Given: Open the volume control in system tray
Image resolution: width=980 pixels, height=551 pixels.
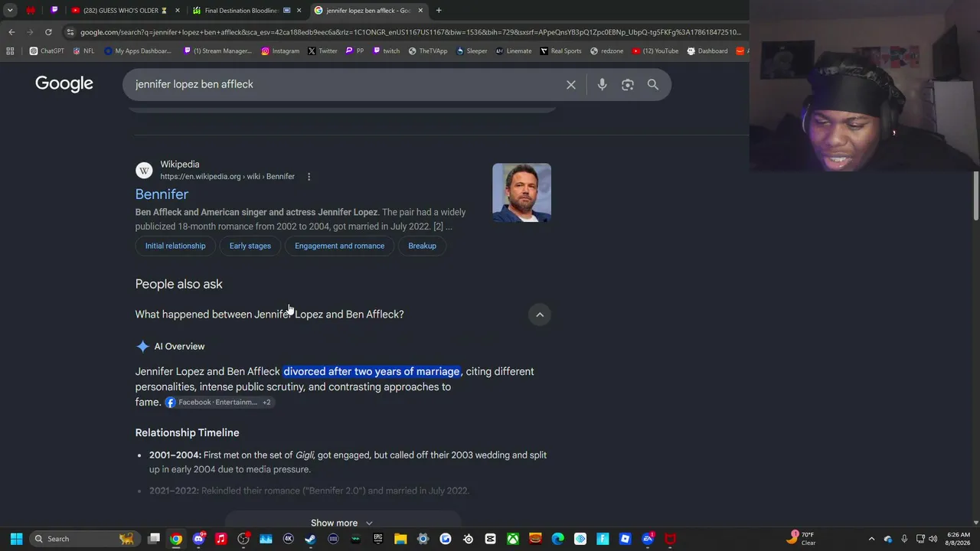Looking at the screenshot, I should click(933, 539).
